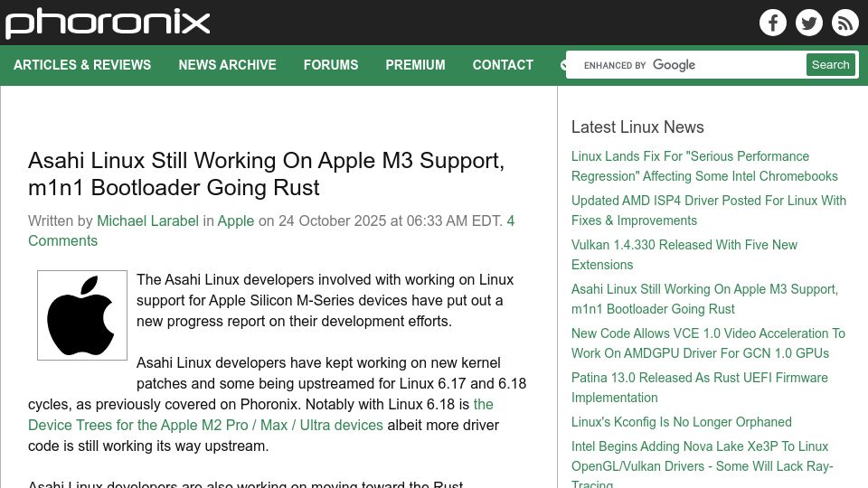868x488 pixels.
Task: Open Contact menu item
Action: [x=503, y=65]
